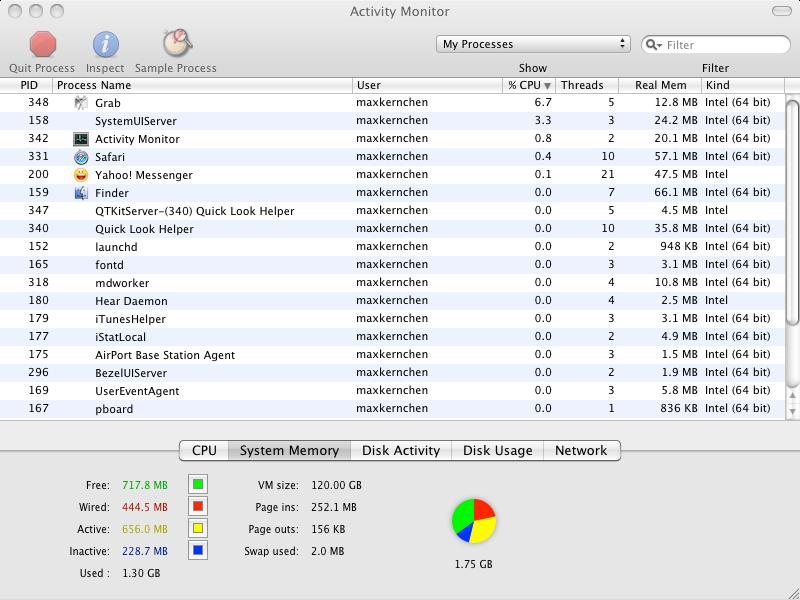Select the pboard process row

(x=392, y=409)
